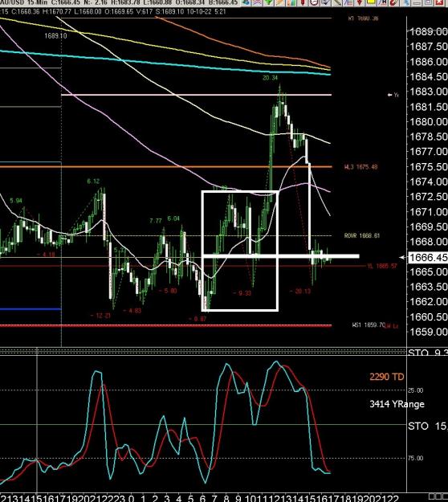This screenshot has height=502, width=448.
Task: Click the pink wavy lines toolbar icon
Action: pos(257,2)
